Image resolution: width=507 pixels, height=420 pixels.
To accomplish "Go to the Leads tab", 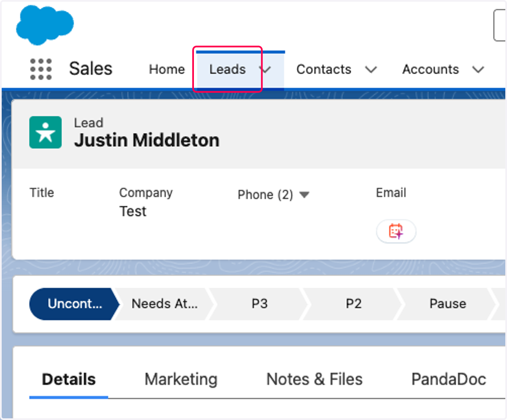I will point(227,69).
